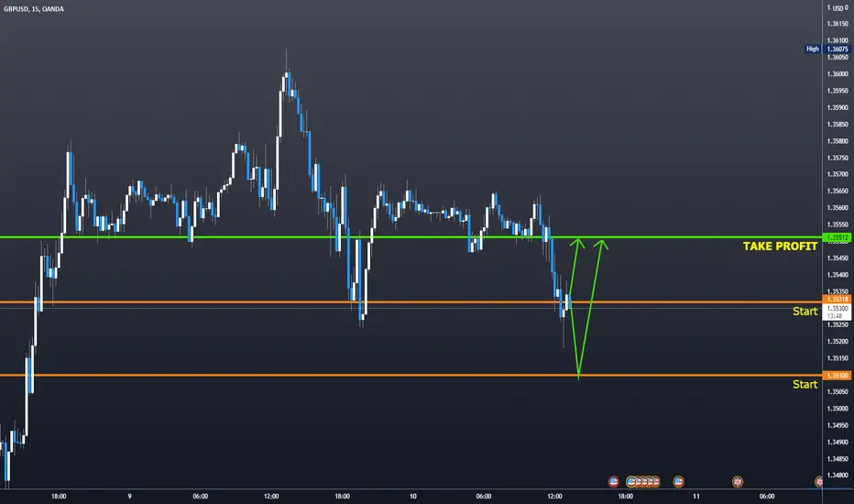The image size is (854, 504).
Task: Click the date label 9 on time axis
Action: pos(129,497)
